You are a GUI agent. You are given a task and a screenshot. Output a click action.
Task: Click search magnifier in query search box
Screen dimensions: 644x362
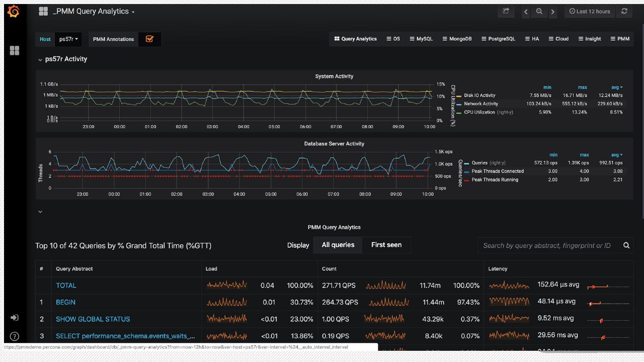tap(626, 245)
